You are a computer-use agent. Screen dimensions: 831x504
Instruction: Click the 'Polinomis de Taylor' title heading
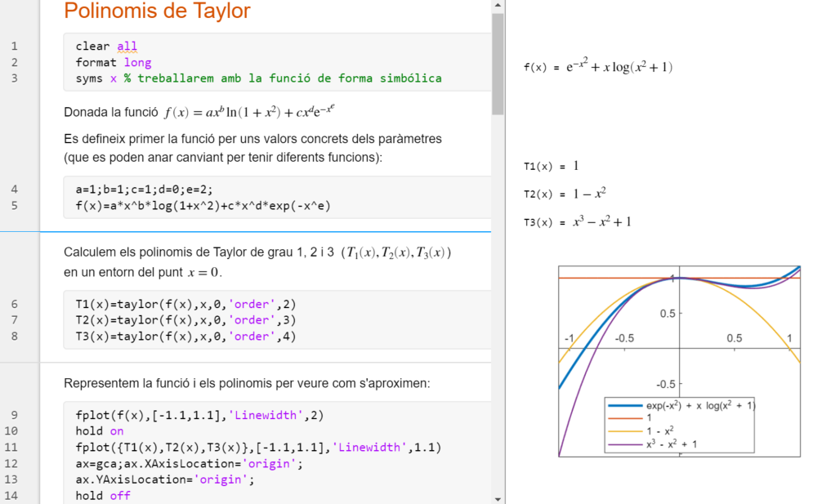pyautogui.click(x=157, y=11)
